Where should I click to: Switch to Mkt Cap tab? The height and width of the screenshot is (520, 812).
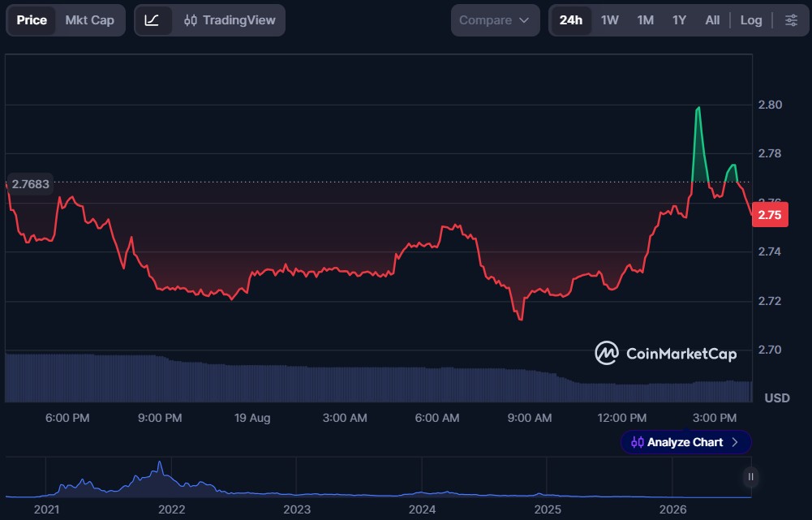89,20
